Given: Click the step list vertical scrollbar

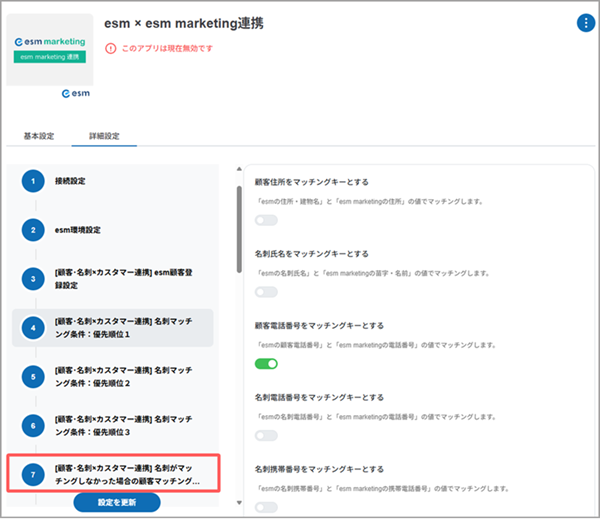Looking at the screenshot, I should click(238, 230).
